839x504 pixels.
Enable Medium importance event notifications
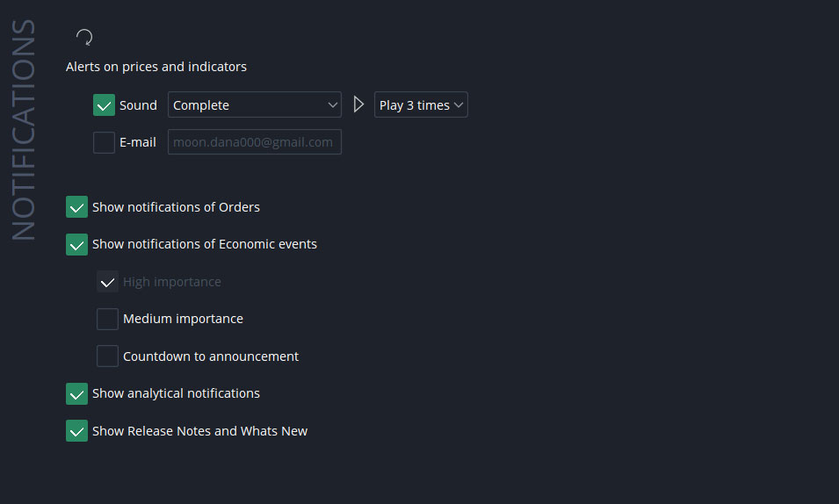click(107, 319)
